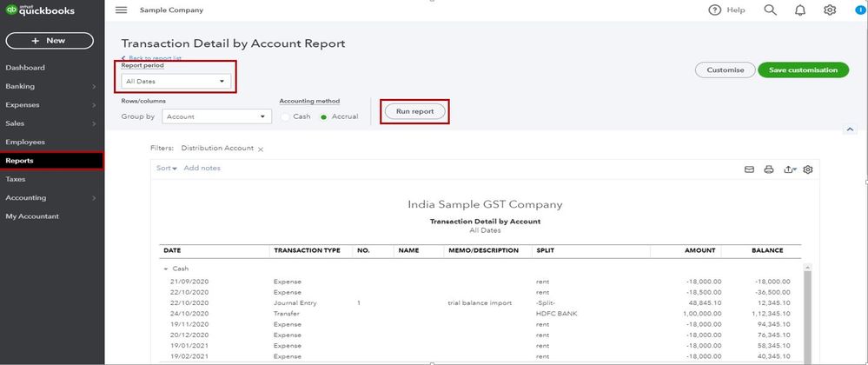Image resolution: width=868 pixels, height=365 pixels.
Task: Open the gear settings in the top bar
Action: pos(830,10)
